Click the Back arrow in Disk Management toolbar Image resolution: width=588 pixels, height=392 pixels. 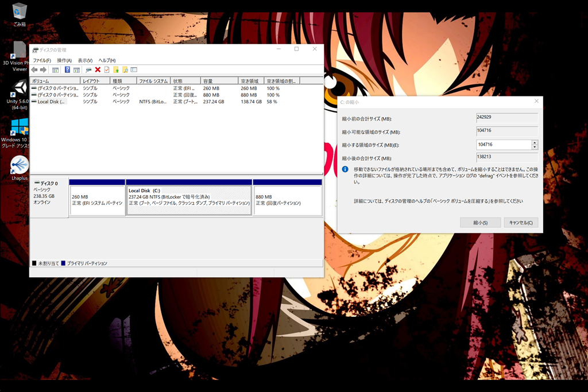click(x=34, y=69)
